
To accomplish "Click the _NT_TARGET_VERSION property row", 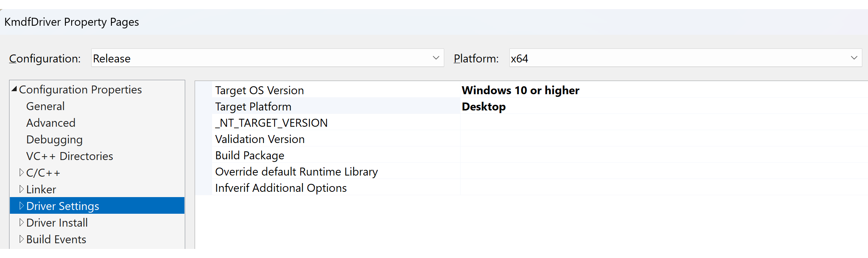I will (531, 123).
